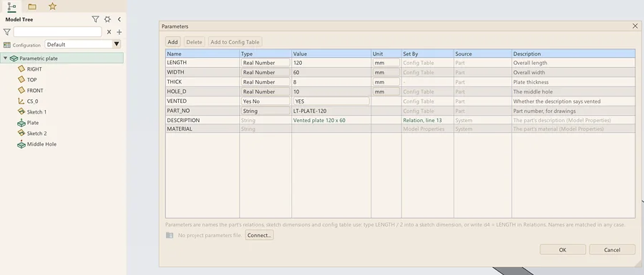Click the Source column header
The height and width of the screenshot is (275, 644).
point(482,54)
